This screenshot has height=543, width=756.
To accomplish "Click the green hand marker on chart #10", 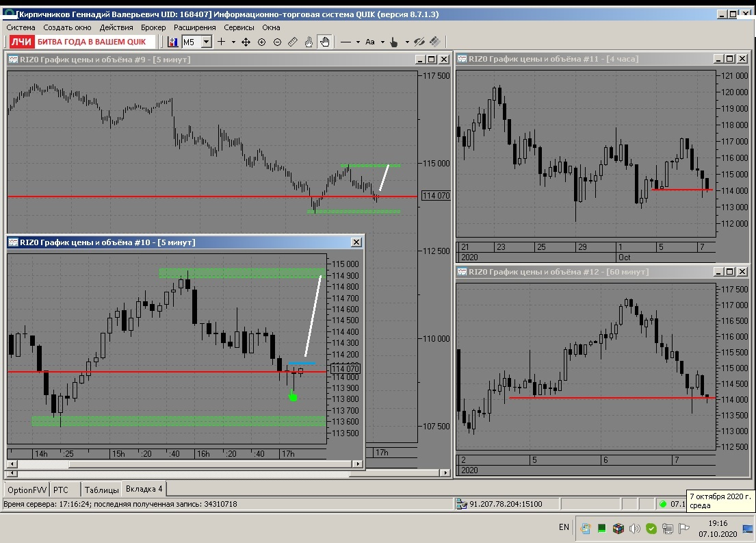I will pos(292,395).
